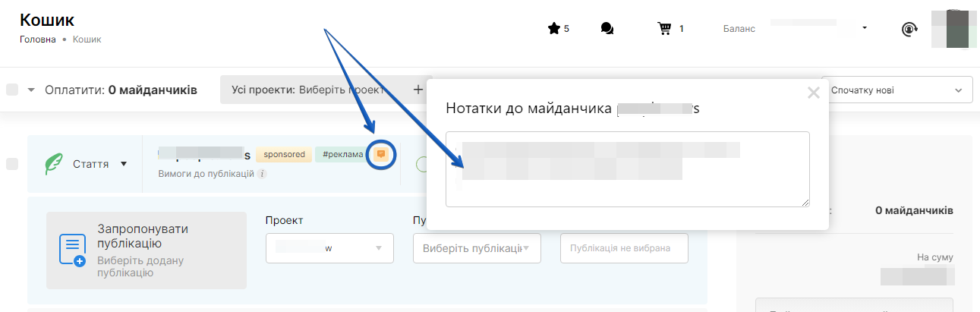This screenshot has height=312, width=980.
Task: Click inside the notes text area
Action: pyautogui.click(x=627, y=169)
